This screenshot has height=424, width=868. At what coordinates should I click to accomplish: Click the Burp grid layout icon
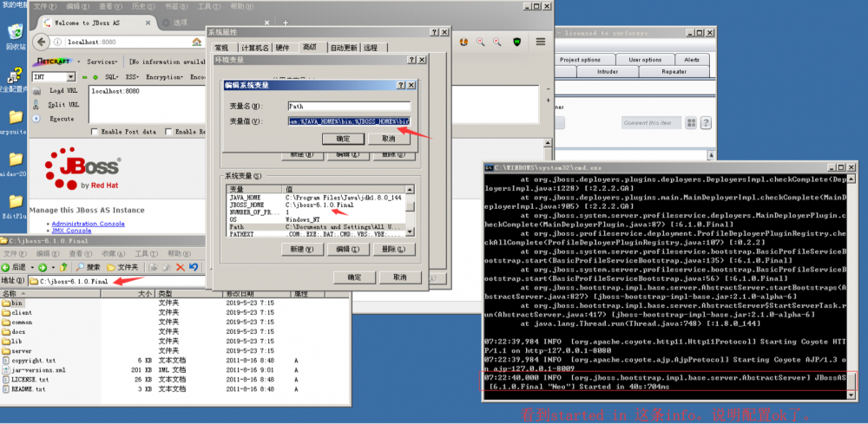[x=691, y=123]
